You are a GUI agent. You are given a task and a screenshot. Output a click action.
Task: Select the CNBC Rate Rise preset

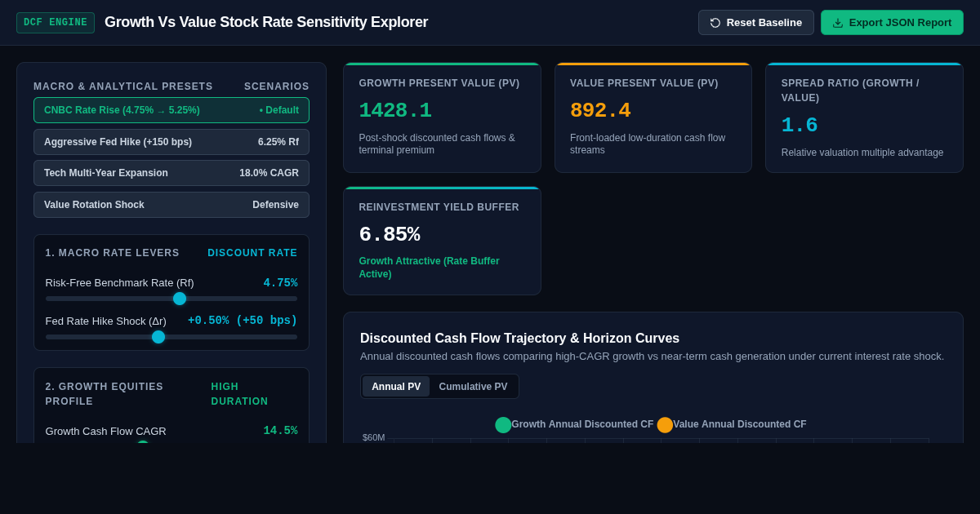(x=171, y=110)
